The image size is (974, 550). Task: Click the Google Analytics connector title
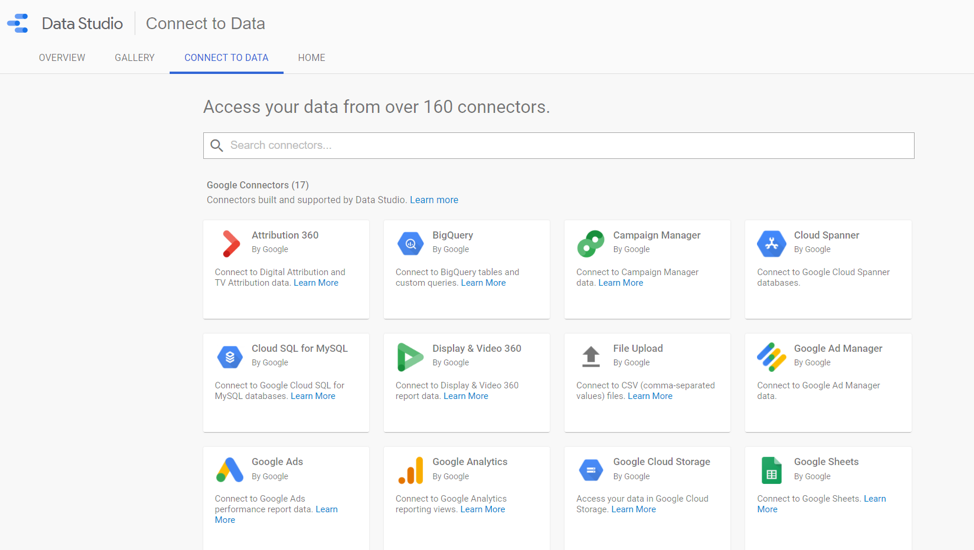[x=470, y=462]
